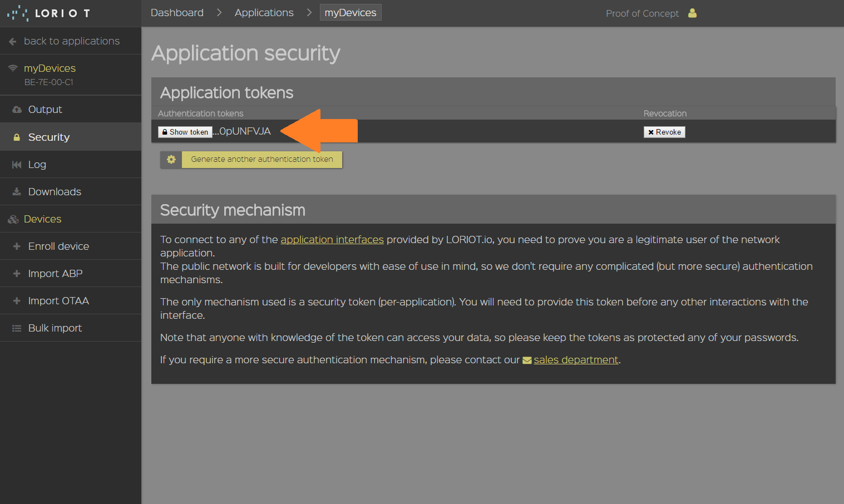Click the truncated token text ...0pUNFVJA
The height and width of the screenshot is (504, 844).
pos(241,131)
